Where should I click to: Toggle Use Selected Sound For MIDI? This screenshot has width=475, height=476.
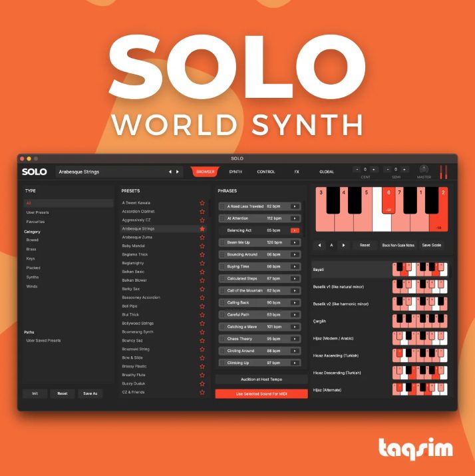261,393
